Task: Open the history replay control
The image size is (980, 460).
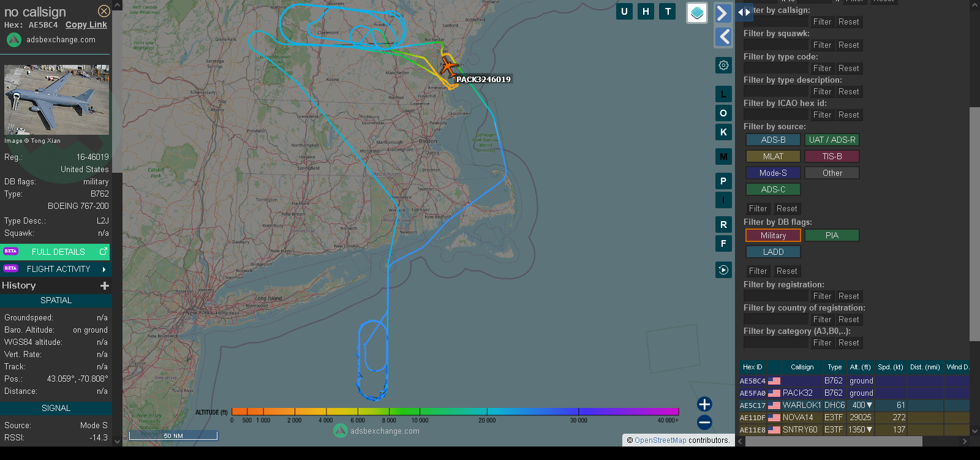Action: click(x=723, y=270)
